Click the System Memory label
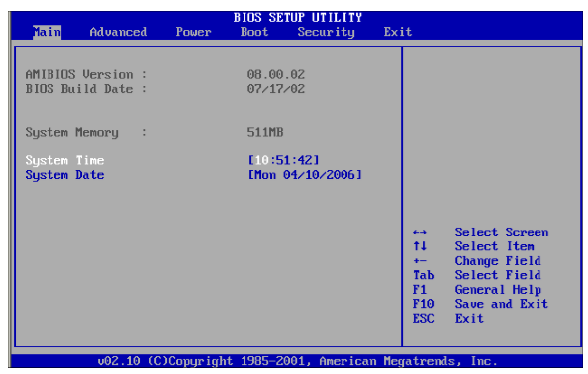The height and width of the screenshot is (374, 588). (x=86, y=133)
